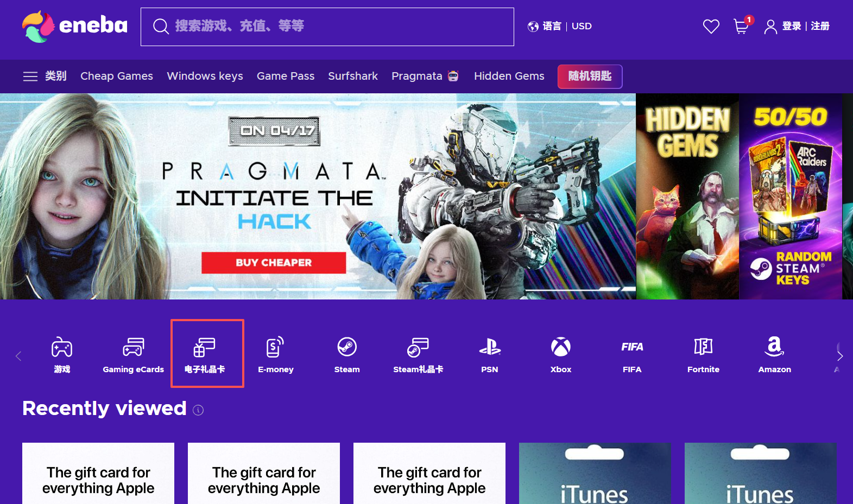
Task: Open the wishlist heart icon
Action: tap(711, 26)
